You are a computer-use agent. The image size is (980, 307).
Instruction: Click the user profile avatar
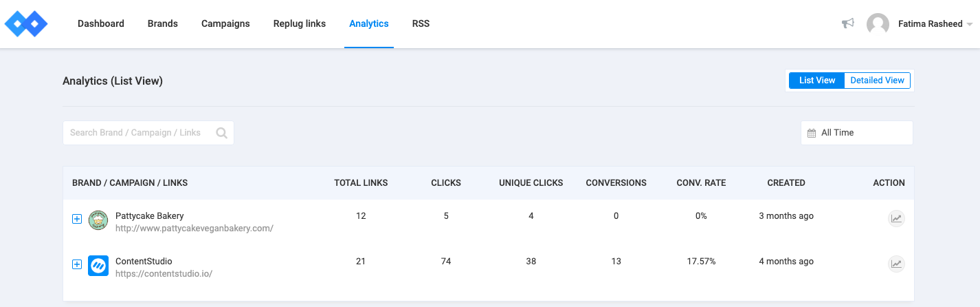click(878, 24)
